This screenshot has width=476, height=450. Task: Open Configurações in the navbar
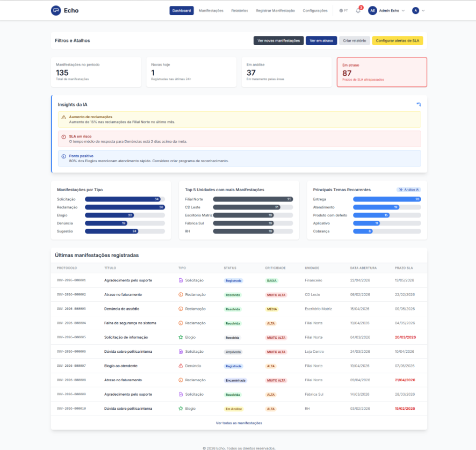pyautogui.click(x=315, y=11)
